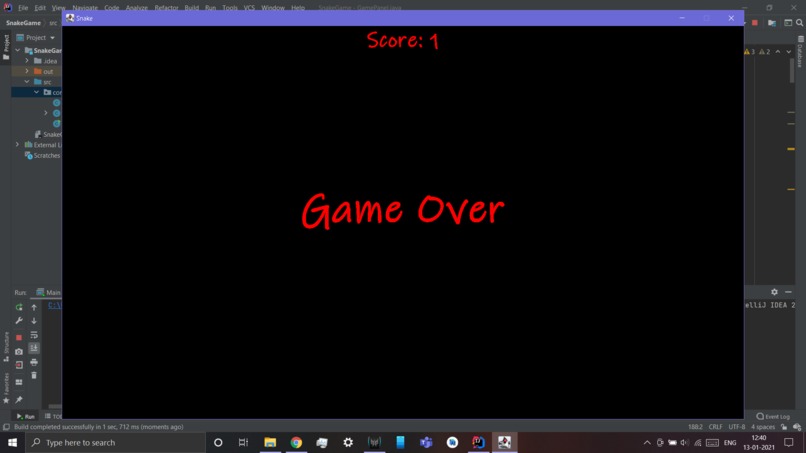Image resolution: width=806 pixels, height=453 pixels.
Task: Click the console path link
Action: coord(54,305)
